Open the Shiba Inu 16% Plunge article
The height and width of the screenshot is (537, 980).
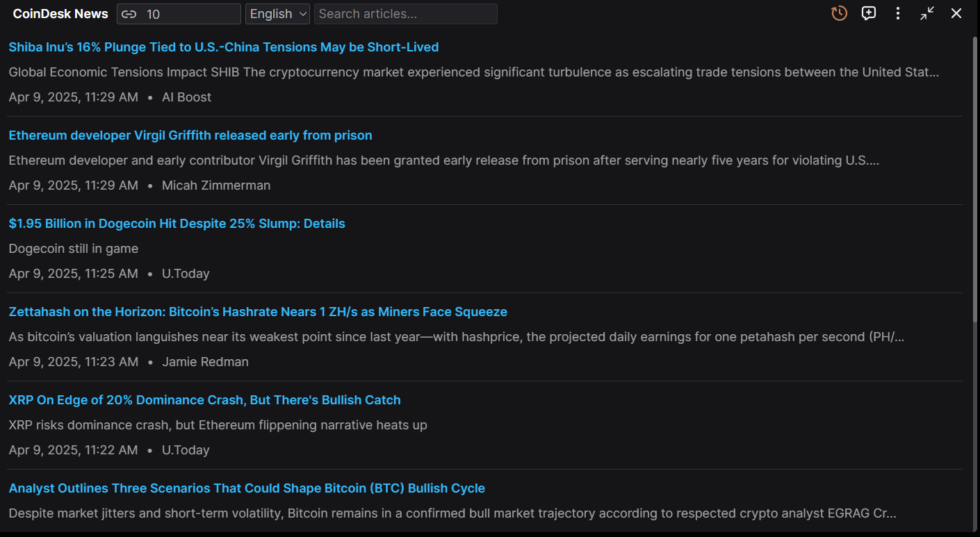pyautogui.click(x=224, y=47)
